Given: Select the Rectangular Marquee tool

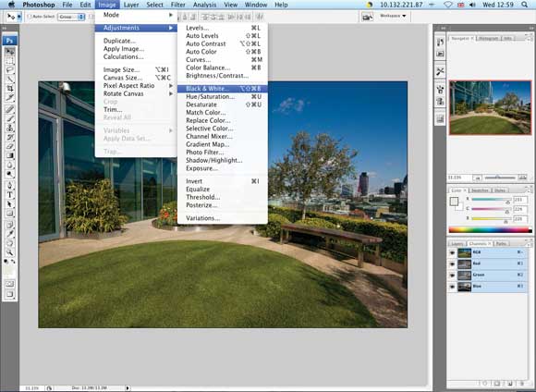Looking at the screenshot, I should pyautogui.click(x=10, y=61).
